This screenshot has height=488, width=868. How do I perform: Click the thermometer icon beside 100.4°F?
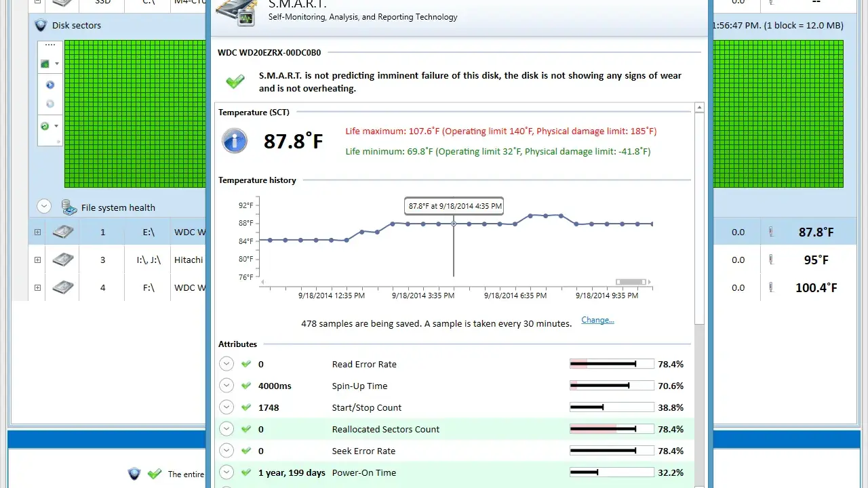(771, 287)
